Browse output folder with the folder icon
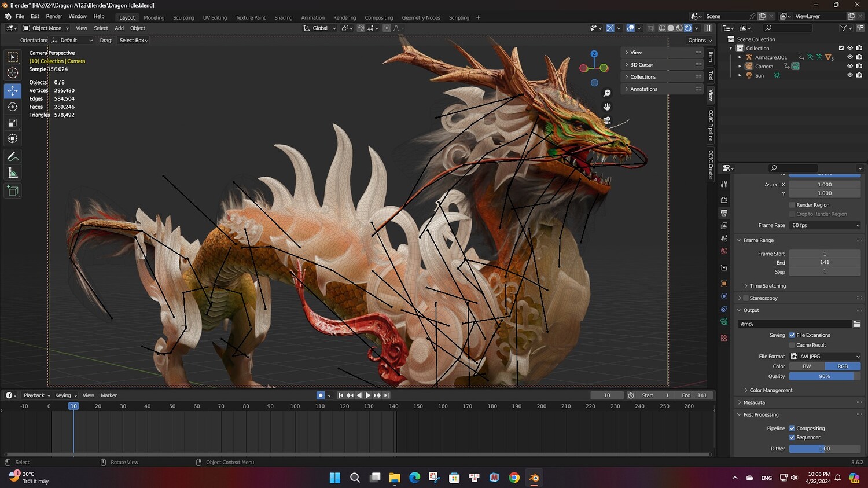The width and height of the screenshot is (868, 488). [856, 324]
